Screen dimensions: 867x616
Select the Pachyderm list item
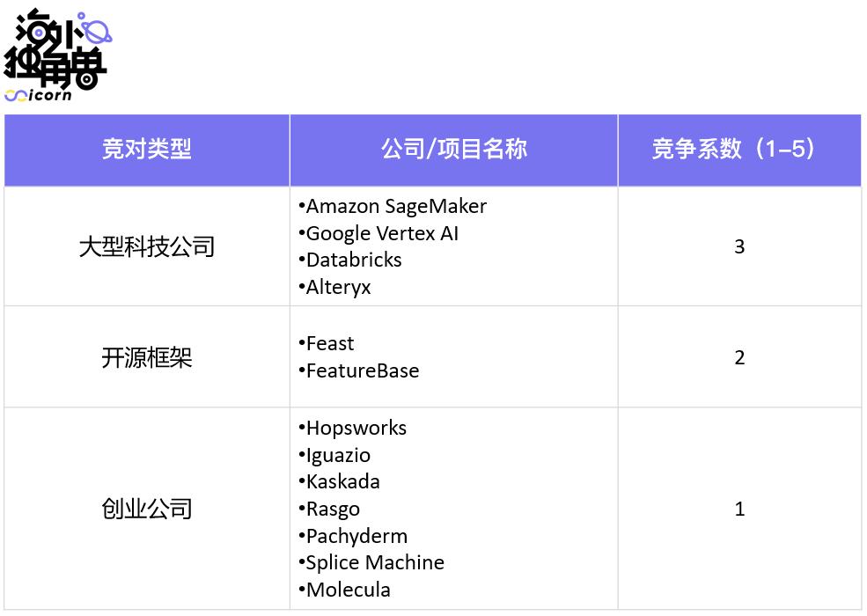[x=356, y=536]
